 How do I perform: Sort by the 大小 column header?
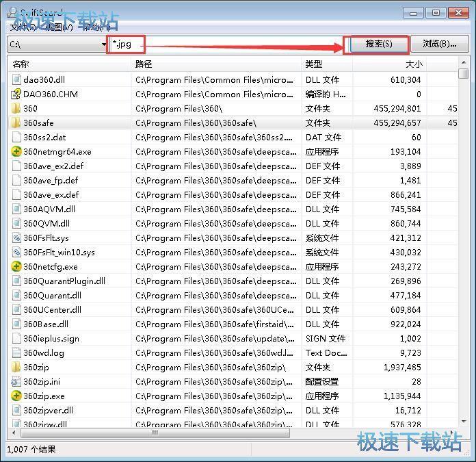[389, 64]
